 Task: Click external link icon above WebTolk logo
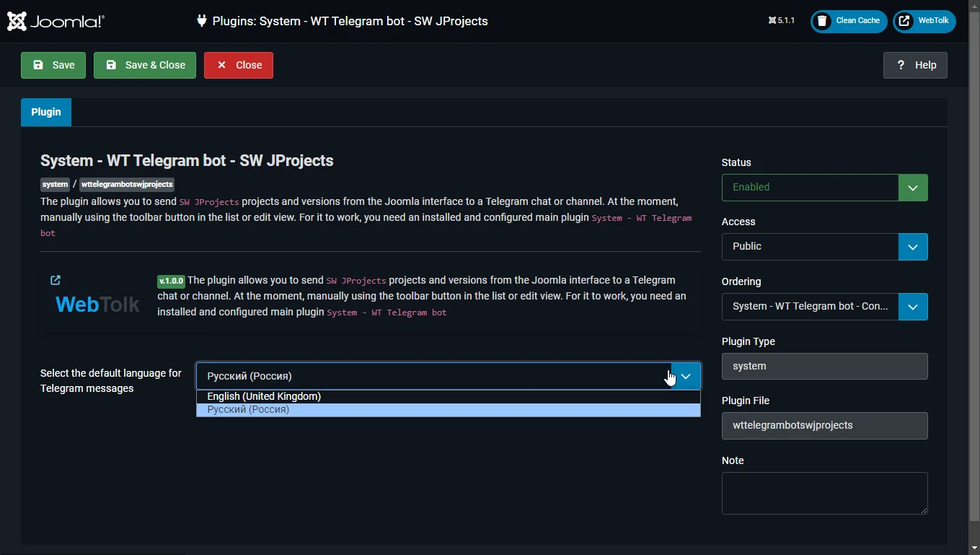point(56,280)
